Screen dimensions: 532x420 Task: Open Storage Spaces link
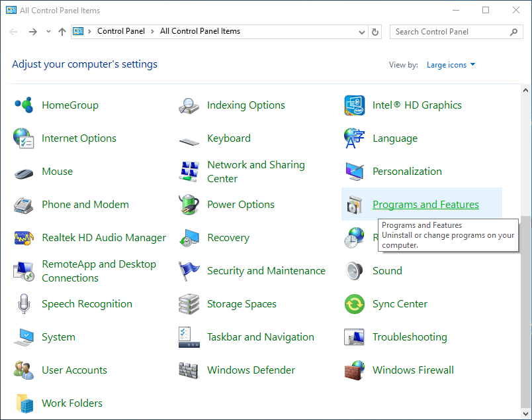click(242, 304)
